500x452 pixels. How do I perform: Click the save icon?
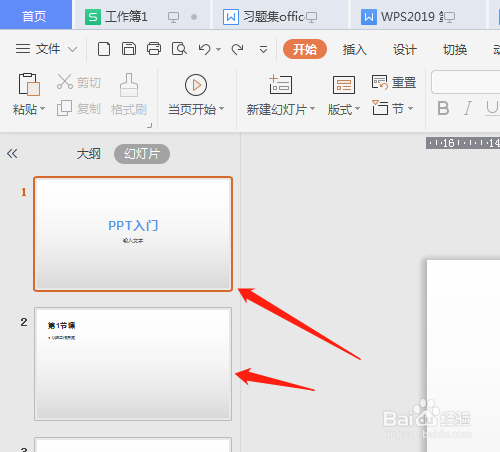(129, 49)
